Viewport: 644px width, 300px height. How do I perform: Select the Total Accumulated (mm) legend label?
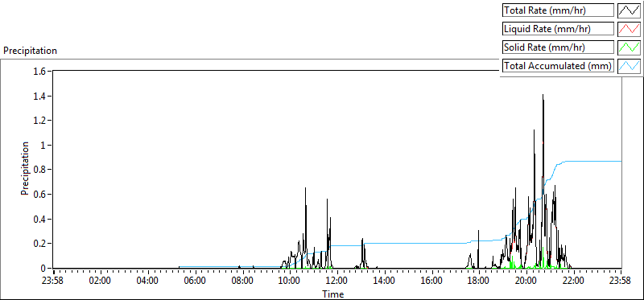point(558,66)
